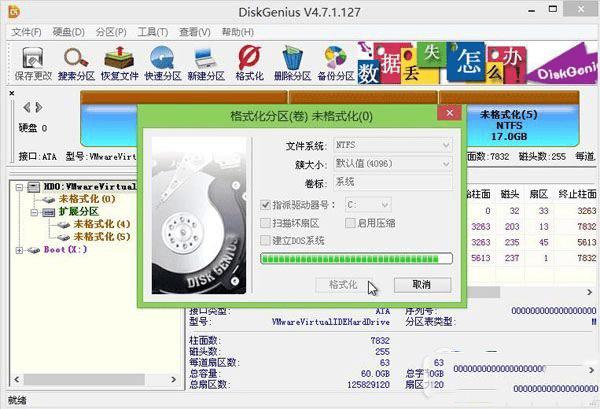
Task: Open the 硬盘(D) menu
Action: point(68,32)
